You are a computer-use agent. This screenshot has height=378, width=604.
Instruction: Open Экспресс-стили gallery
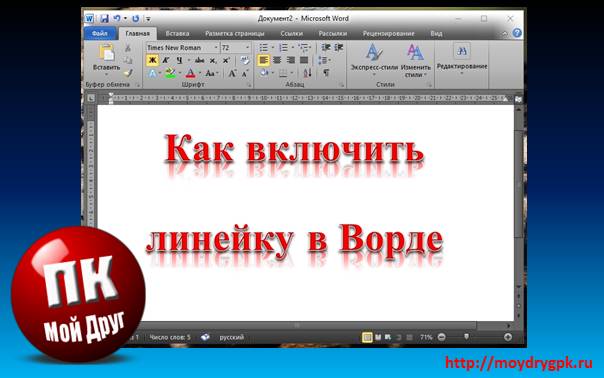[374, 59]
